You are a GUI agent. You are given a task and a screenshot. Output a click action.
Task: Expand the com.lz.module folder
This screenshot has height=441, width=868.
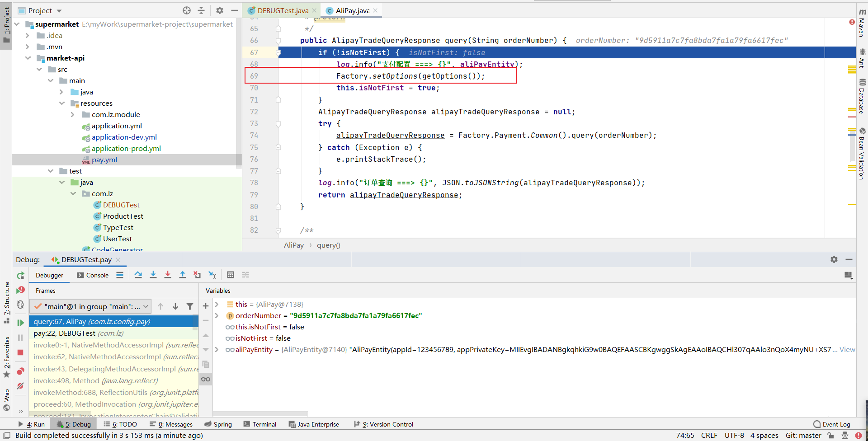point(73,114)
